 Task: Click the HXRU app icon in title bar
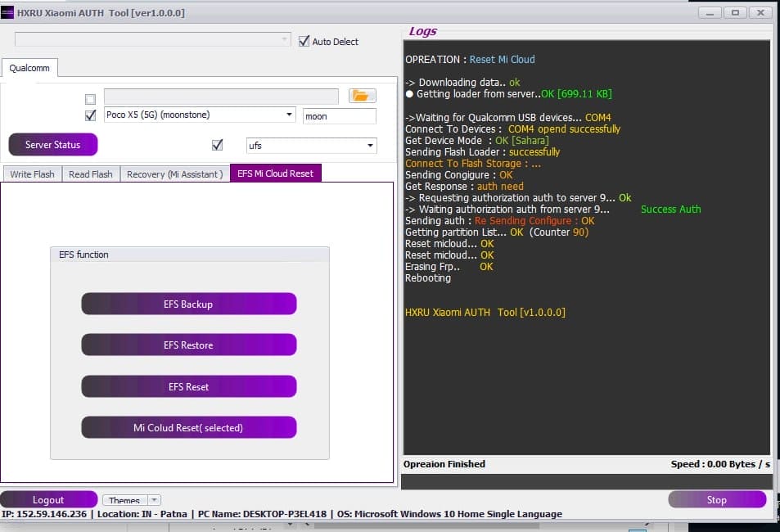(x=8, y=12)
